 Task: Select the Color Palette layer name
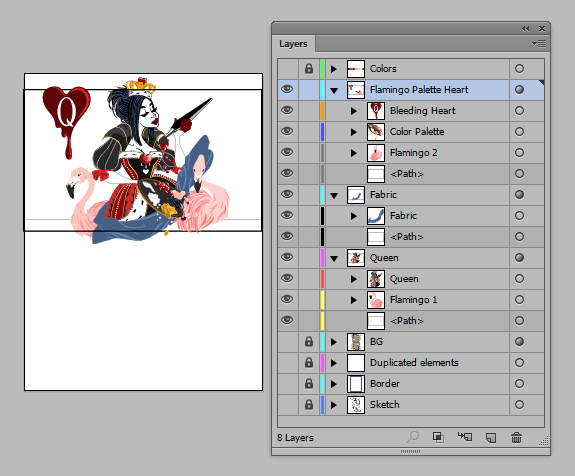(417, 132)
